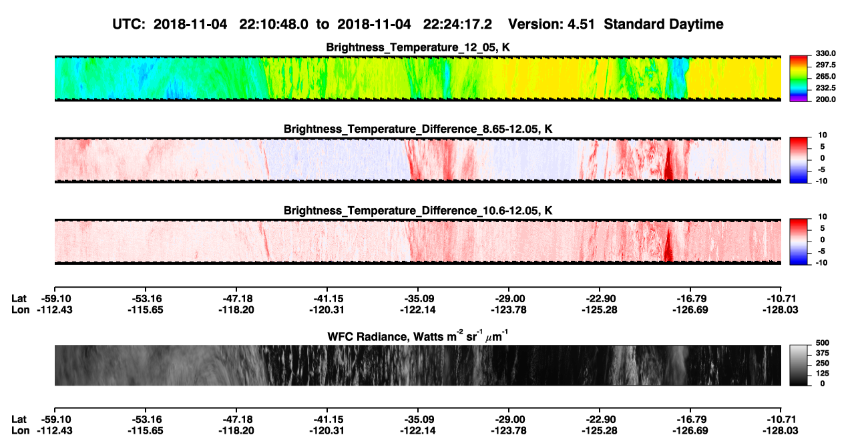The width and height of the screenshot is (868, 445).
Task: Click the 'UTC:' prefix in the title
Action: click(x=130, y=24)
